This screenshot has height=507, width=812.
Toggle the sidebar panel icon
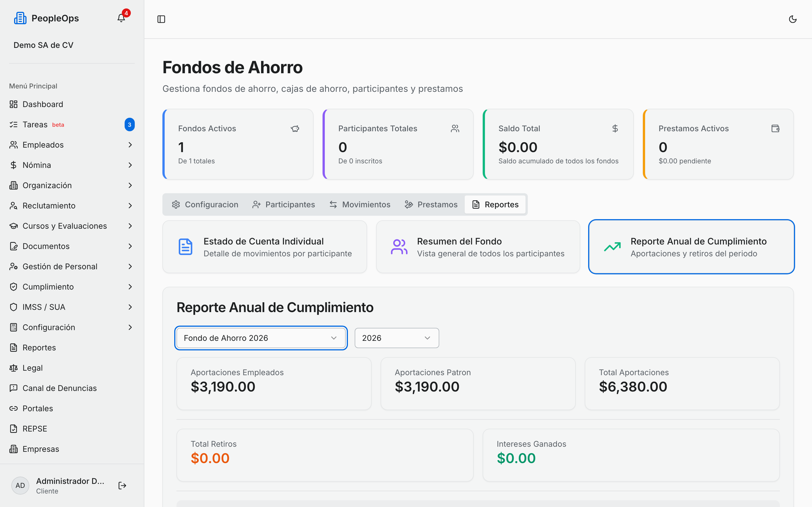[x=161, y=19]
